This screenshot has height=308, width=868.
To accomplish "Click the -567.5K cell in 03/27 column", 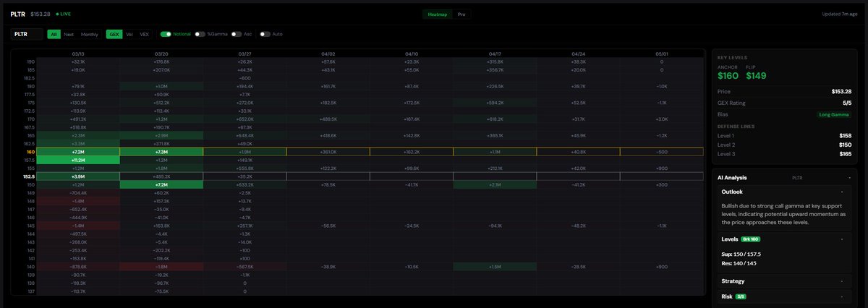I will (244, 267).
